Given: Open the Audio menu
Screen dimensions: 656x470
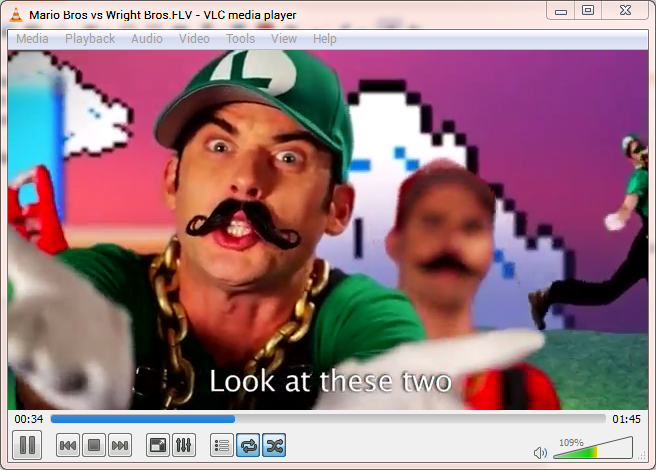Looking at the screenshot, I should (147, 39).
